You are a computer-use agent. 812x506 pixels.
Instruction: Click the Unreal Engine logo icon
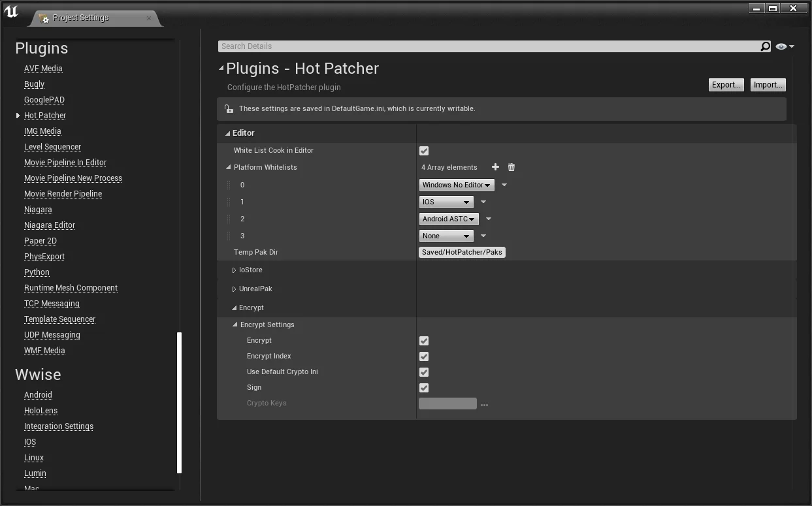tap(11, 11)
